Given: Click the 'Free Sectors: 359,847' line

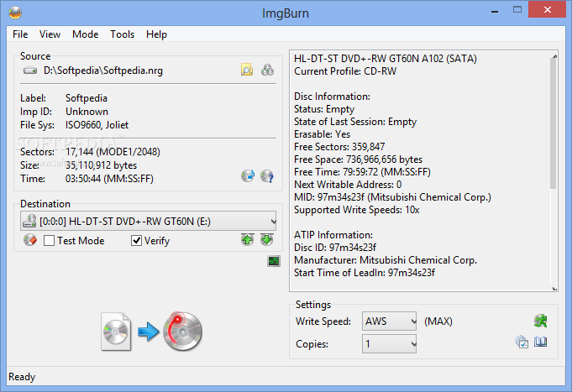Looking at the screenshot, I should [x=339, y=147].
